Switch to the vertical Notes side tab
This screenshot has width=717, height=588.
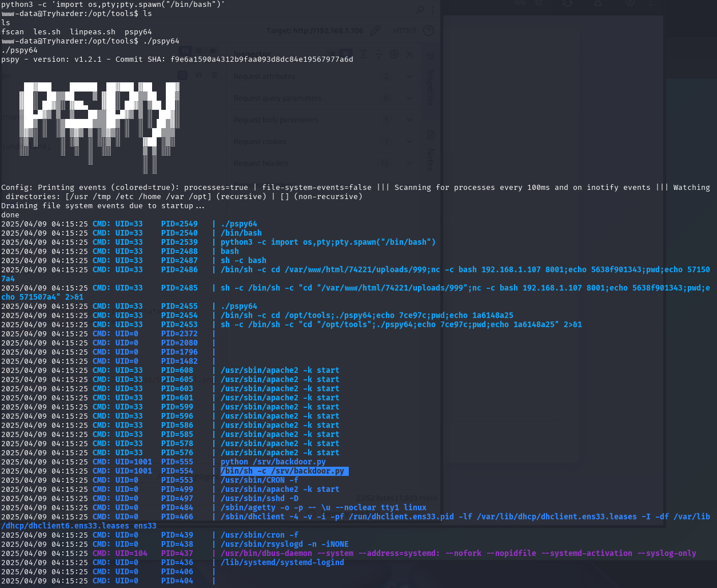click(x=431, y=151)
